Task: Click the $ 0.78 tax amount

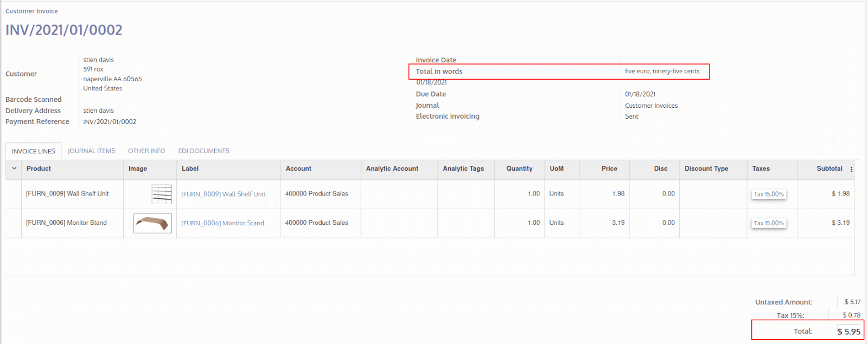Action: (x=851, y=315)
